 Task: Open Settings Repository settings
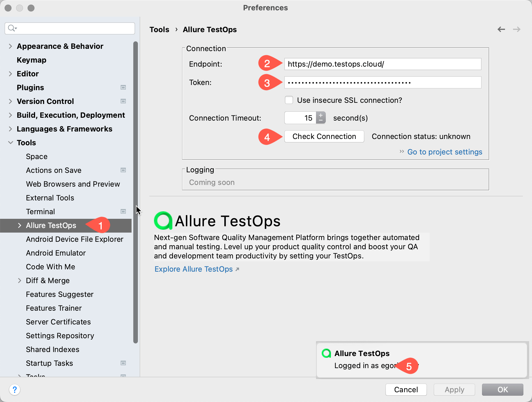coord(60,336)
